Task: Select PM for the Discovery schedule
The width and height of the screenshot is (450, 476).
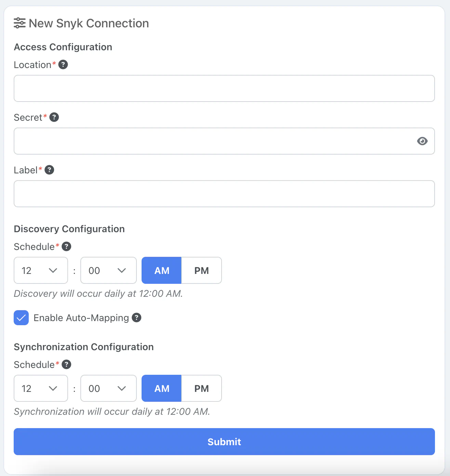Action: tap(201, 270)
